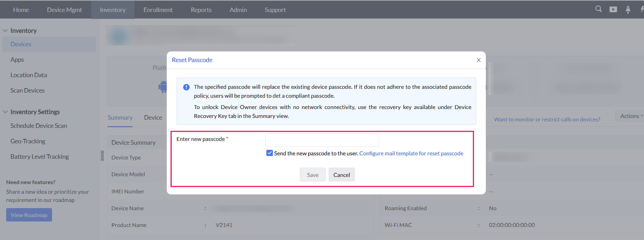Focus the Enter new passcode field

tap(322, 140)
